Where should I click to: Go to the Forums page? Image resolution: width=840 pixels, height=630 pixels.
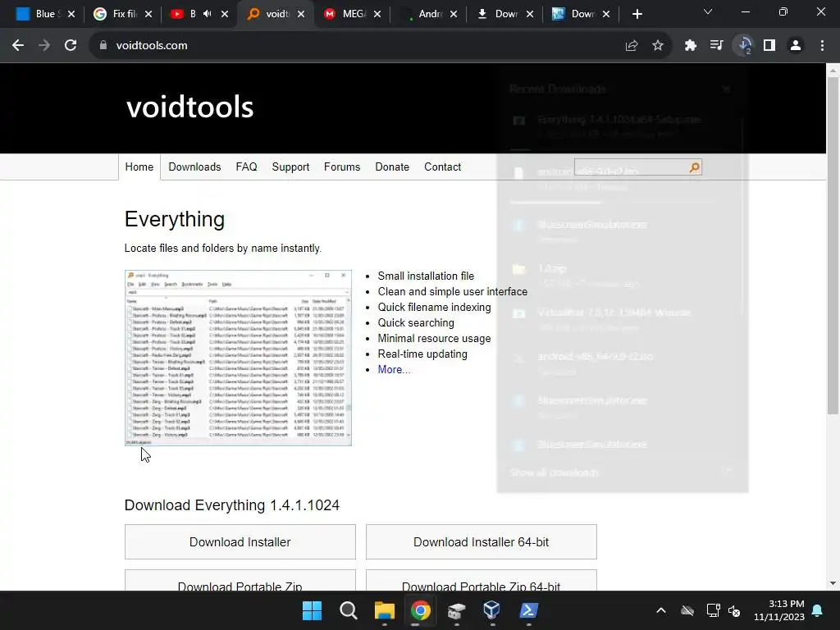pyautogui.click(x=342, y=167)
